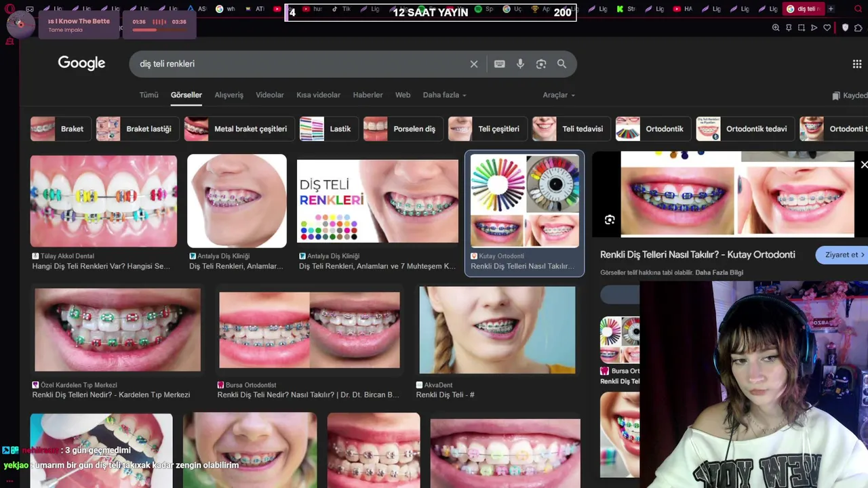The height and width of the screenshot is (488, 868).
Task: Filter by the Metal braket çeşitleri chip
Action: tap(239, 129)
